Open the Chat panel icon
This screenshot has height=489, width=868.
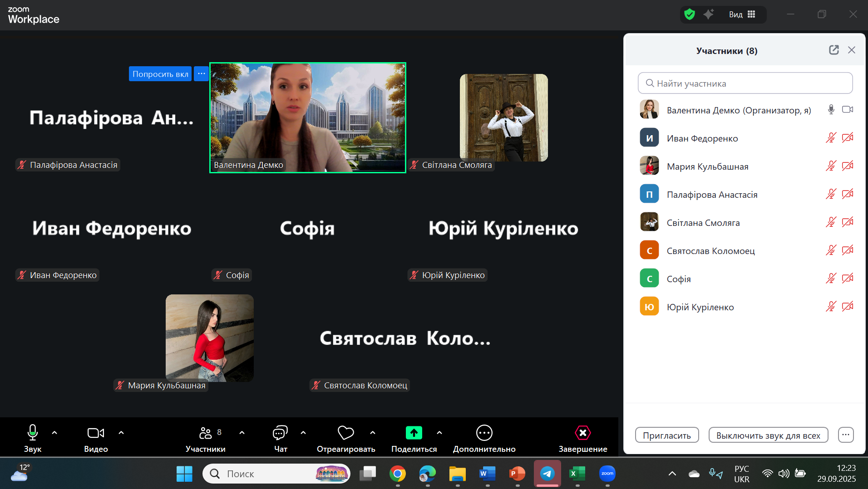(x=280, y=433)
